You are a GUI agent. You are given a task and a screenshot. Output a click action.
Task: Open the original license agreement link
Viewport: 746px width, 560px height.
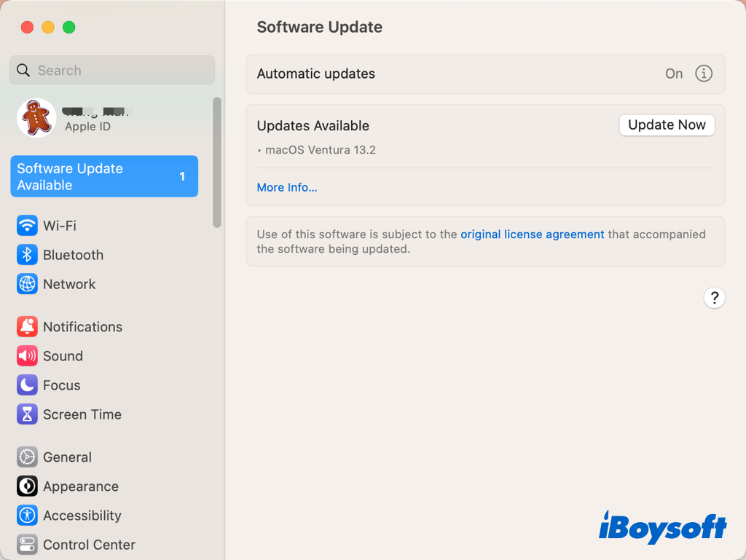532,234
